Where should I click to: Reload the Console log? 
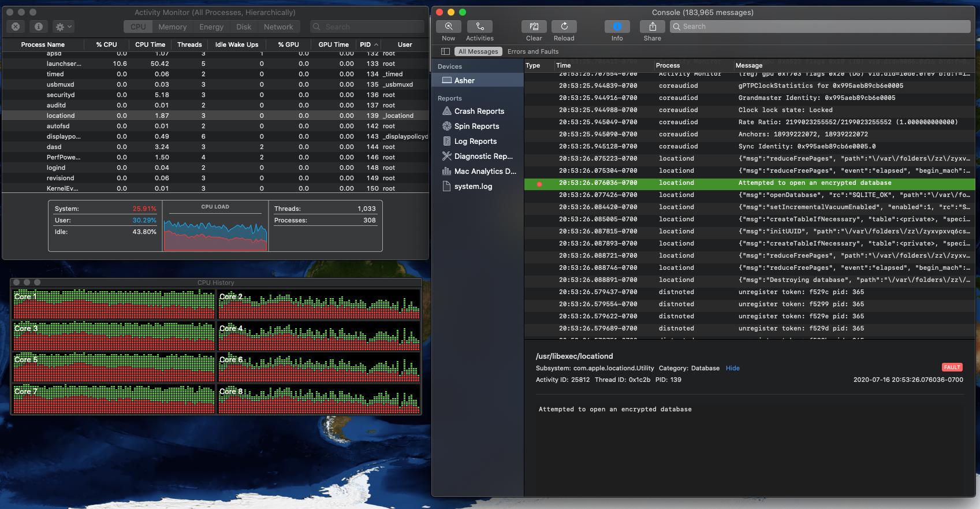[564, 27]
